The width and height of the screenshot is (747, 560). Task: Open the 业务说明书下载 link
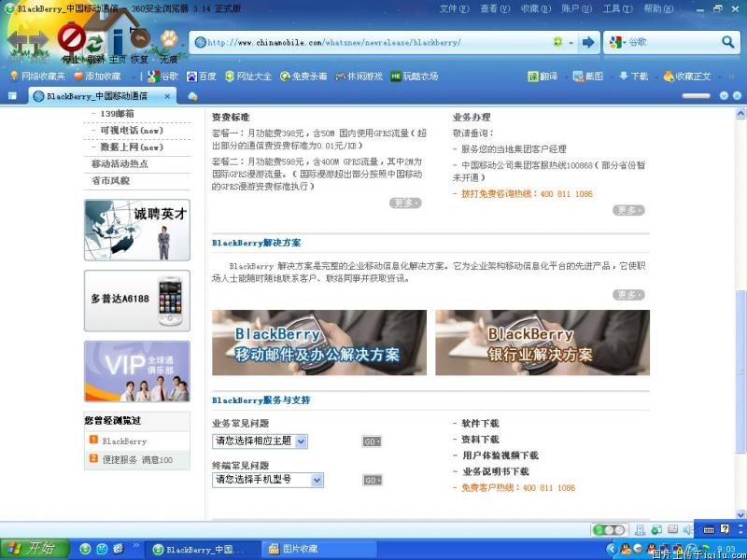point(496,471)
